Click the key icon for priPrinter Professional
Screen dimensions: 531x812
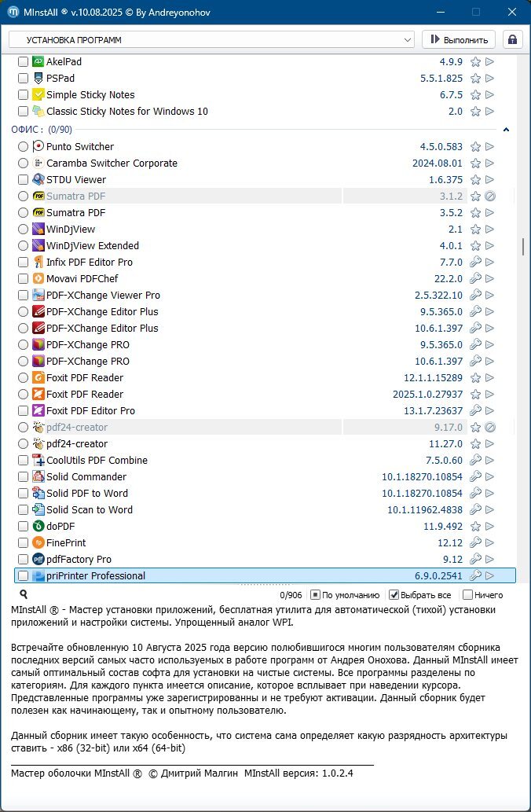pyautogui.click(x=475, y=576)
